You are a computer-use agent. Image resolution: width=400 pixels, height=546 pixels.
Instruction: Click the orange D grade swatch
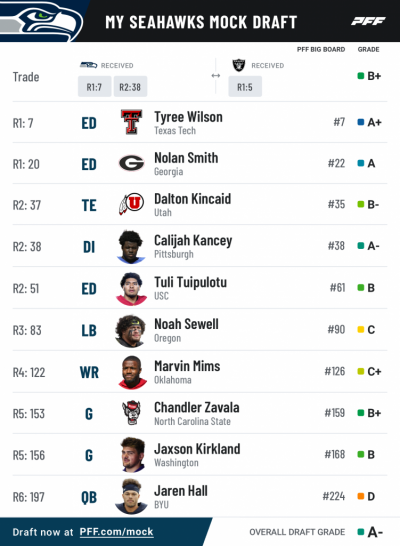click(x=361, y=496)
